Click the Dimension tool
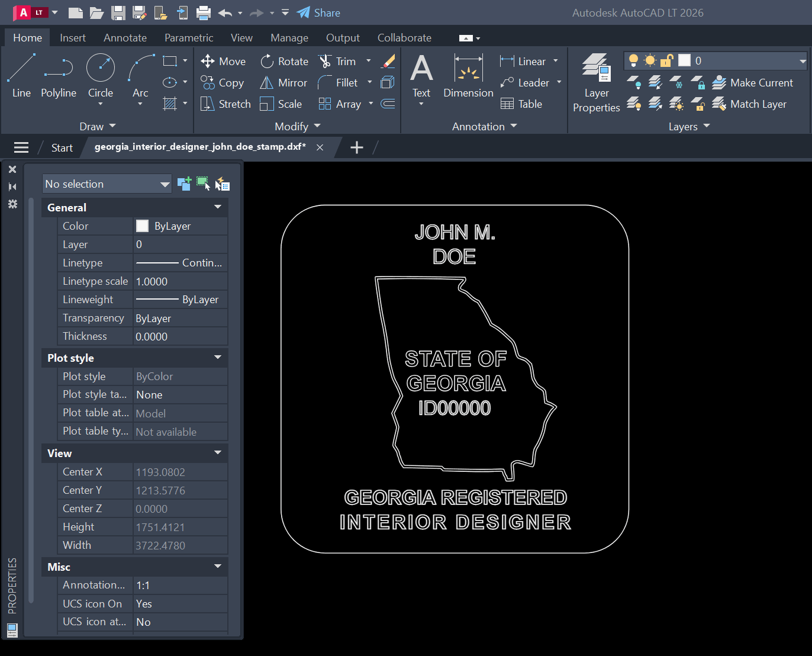812x656 pixels. coord(468,75)
